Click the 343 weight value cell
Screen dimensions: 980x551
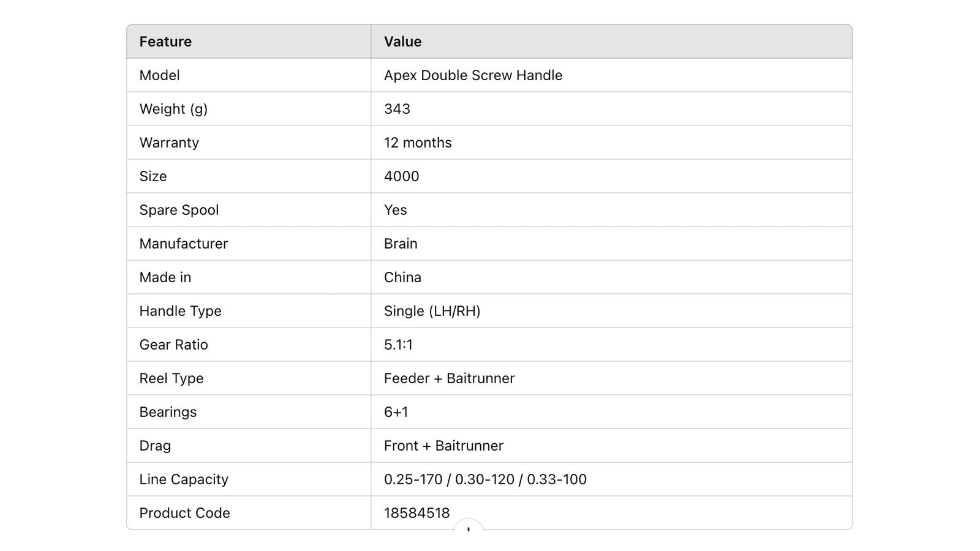[x=611, y=109]
